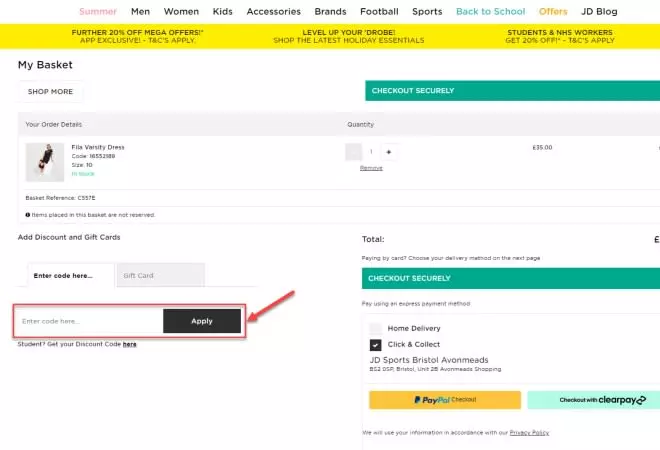The height and width of the screenshot is (450, 660).
Task: Select the Home Delivery checkbox
Action: (x=375, y=328)
